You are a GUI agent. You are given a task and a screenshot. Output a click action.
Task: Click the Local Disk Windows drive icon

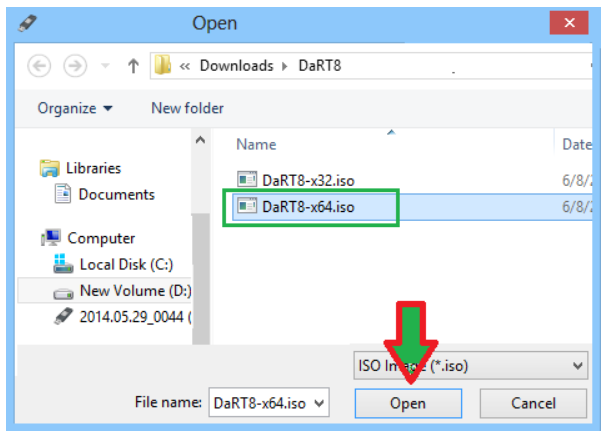[x=63, y=264]
